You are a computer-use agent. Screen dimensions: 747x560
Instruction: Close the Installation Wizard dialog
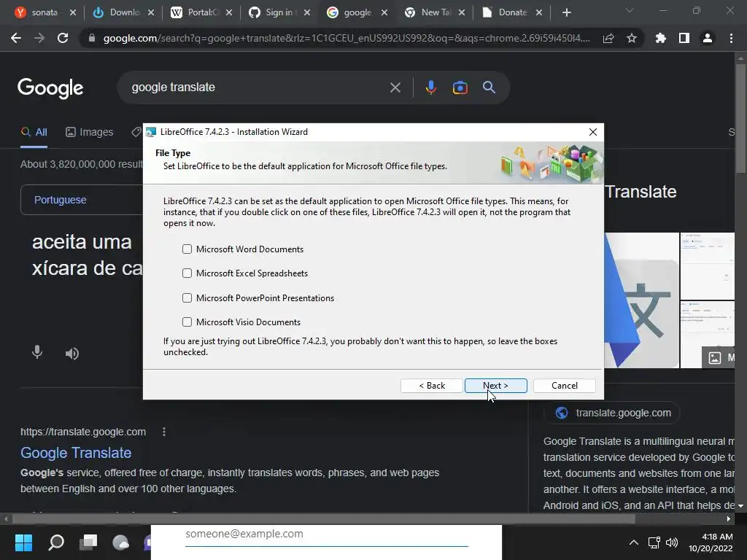[x=592, y=132]
